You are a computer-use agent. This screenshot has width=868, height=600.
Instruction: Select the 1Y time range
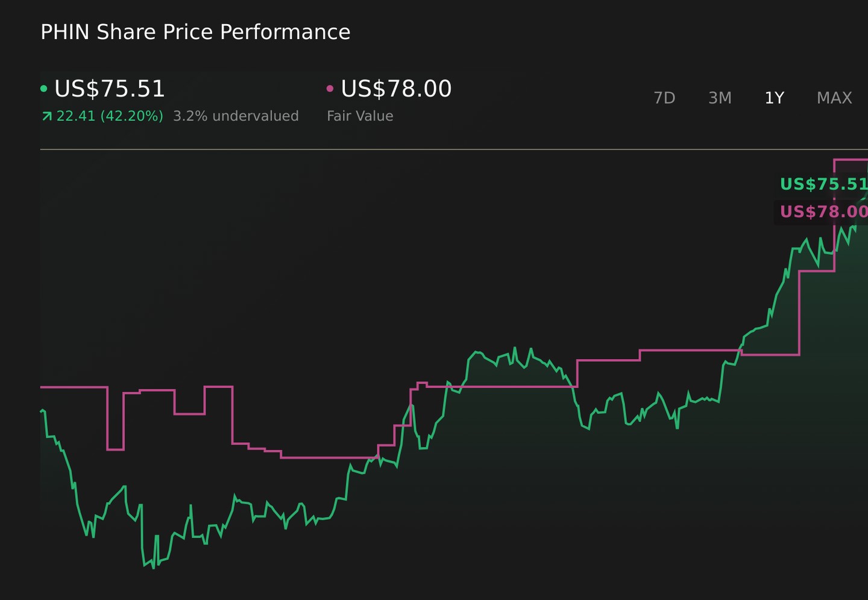(x=774, y=98)
